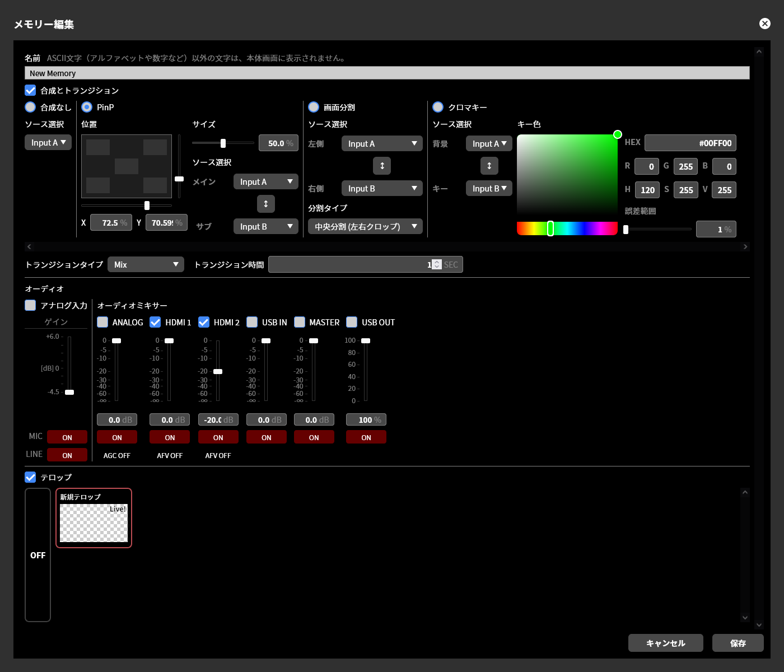
Task: Check the MASTER mixer channel
Action: click(x=300, y=322)
